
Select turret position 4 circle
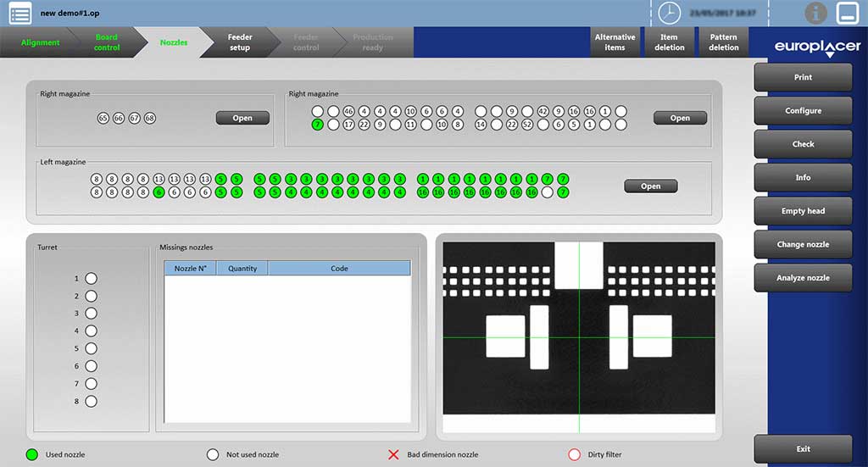pos(91,331)
